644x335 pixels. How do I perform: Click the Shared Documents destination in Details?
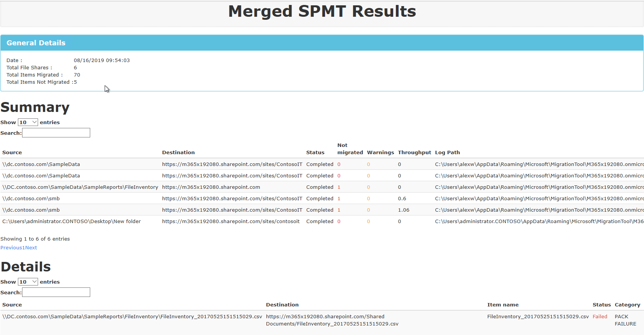[332, 320]
